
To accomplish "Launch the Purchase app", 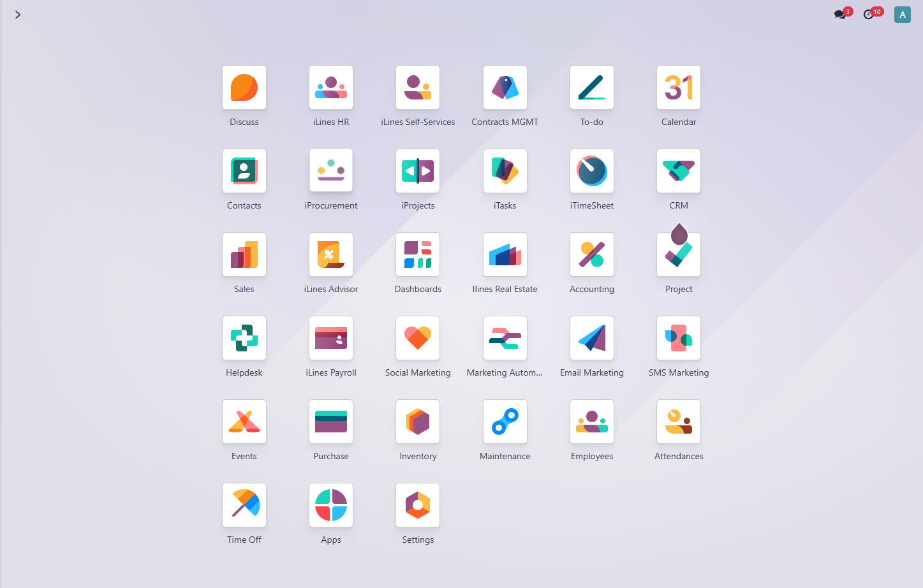I will pyautogui.click(x=331, y=422).
